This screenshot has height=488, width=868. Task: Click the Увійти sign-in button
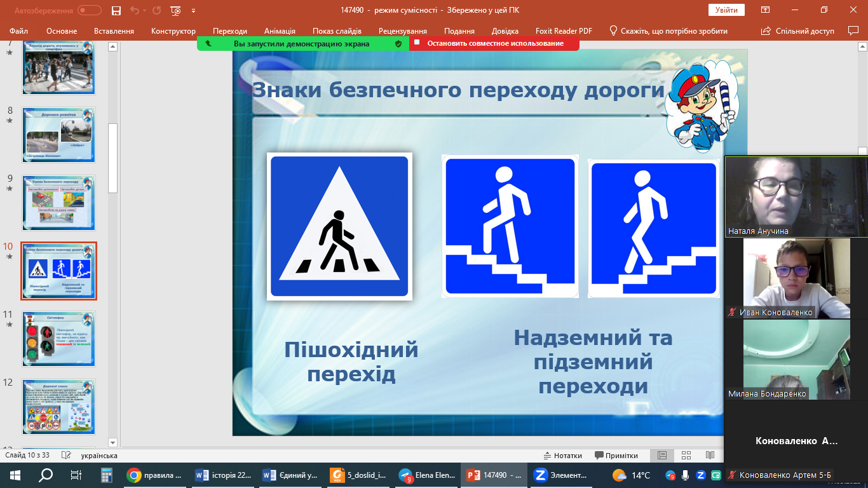click(x=726, y=10)
